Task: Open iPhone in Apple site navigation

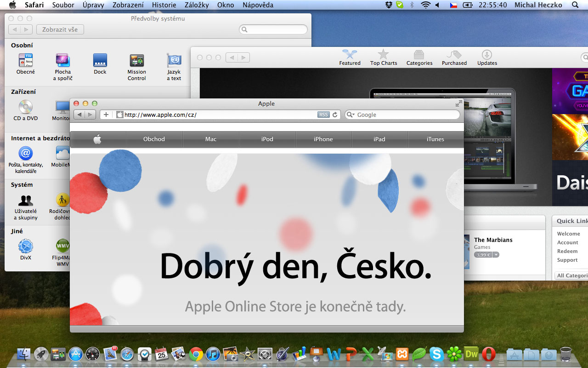Action: (x=323, y=139)
